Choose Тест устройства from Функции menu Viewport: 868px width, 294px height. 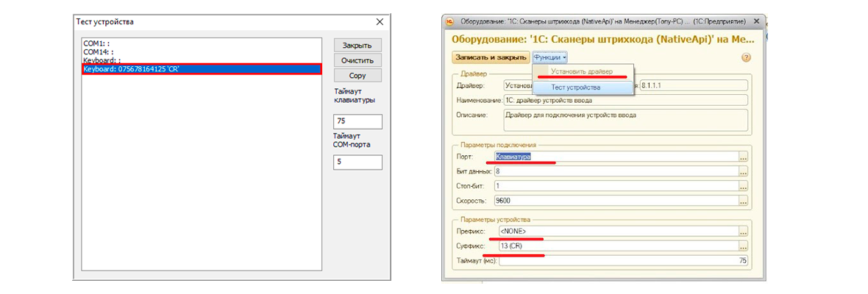point(581,87)
